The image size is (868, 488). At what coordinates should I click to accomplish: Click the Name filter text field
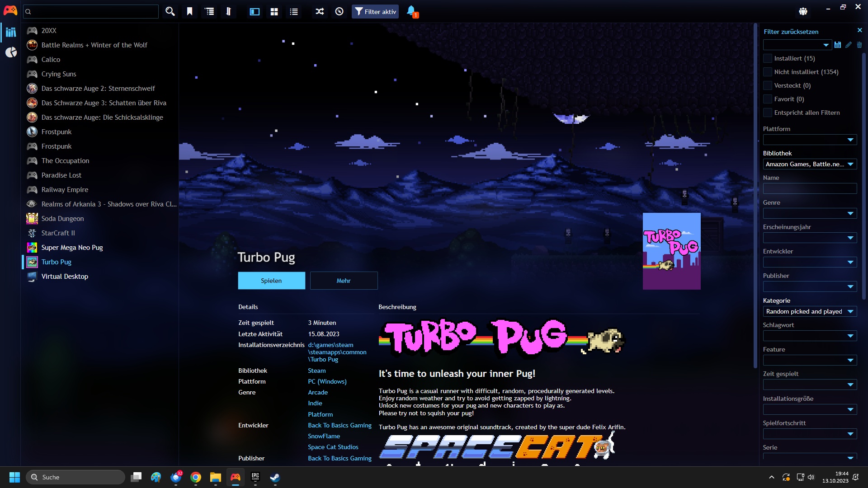click(809, 188)
